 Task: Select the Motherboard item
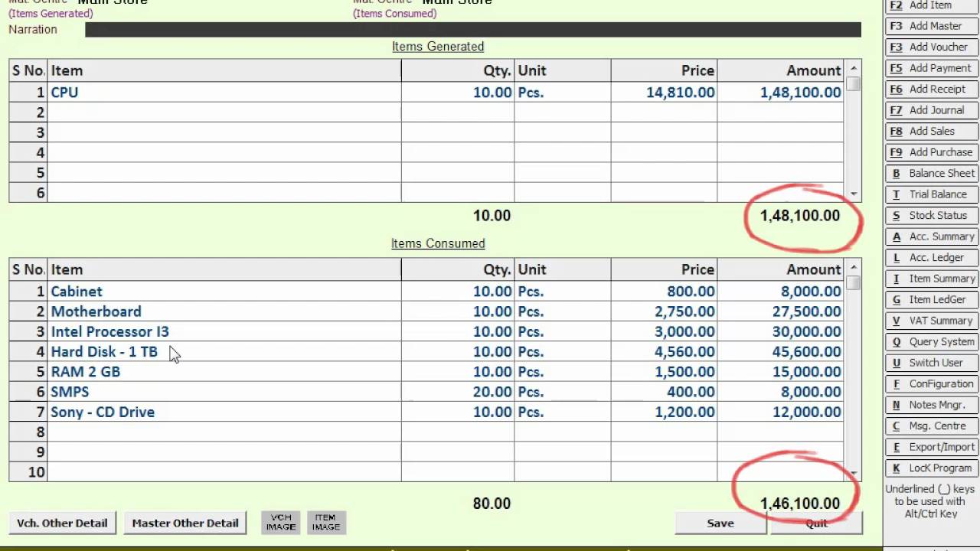coord(96,311)
